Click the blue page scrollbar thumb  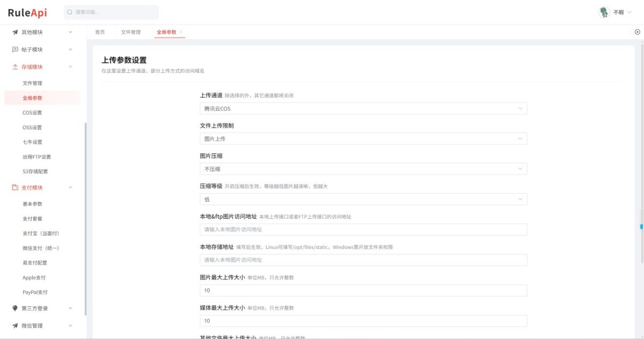pos(641,227)
